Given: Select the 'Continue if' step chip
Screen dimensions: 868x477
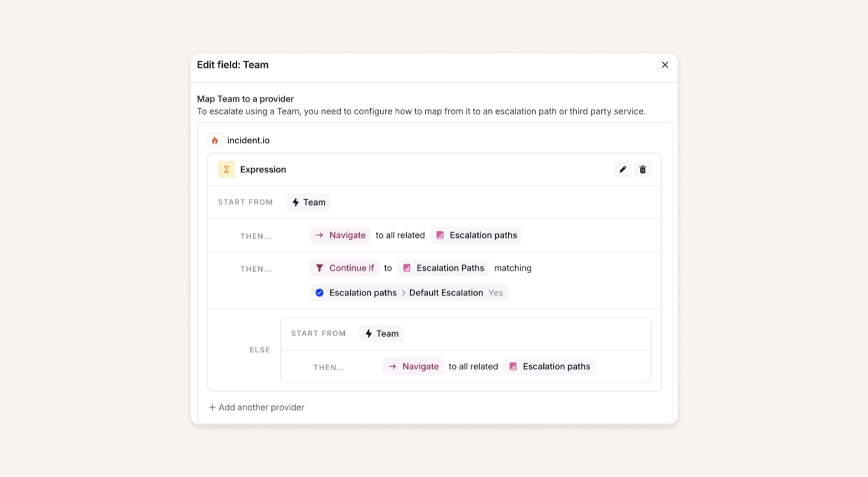Looking at the screenshot, I should point(344,268).
